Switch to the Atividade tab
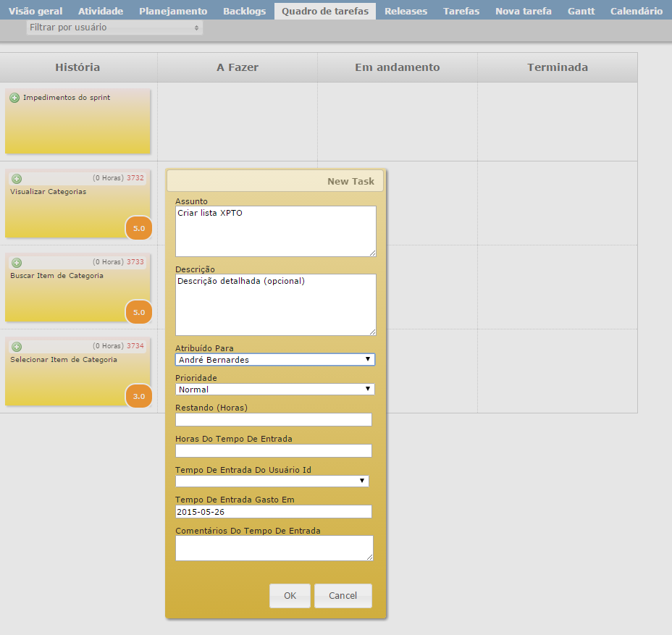This screenshot has width=672, height=635. tap(101, 11)
